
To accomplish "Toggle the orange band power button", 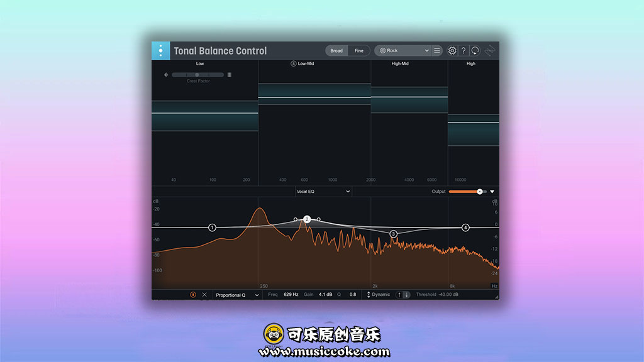I will click(x=192, y=295).
